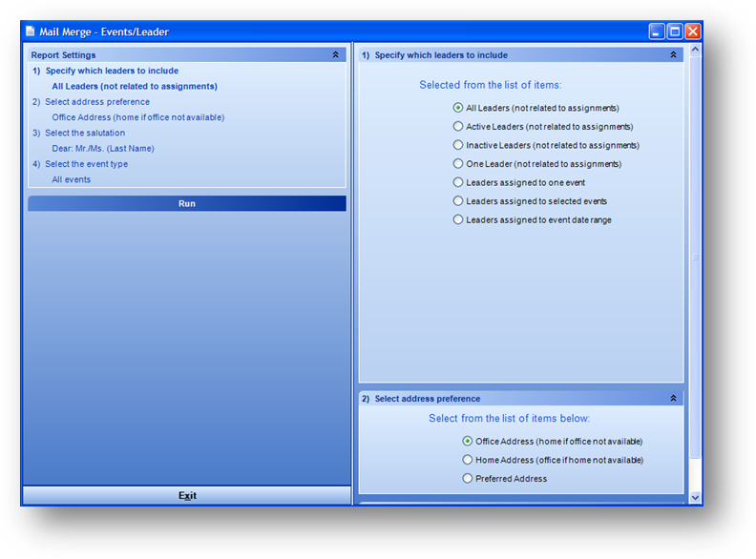Click scrollbar up arrow in right pane
This screenshot has height=559, width=756.
point(695,50)
